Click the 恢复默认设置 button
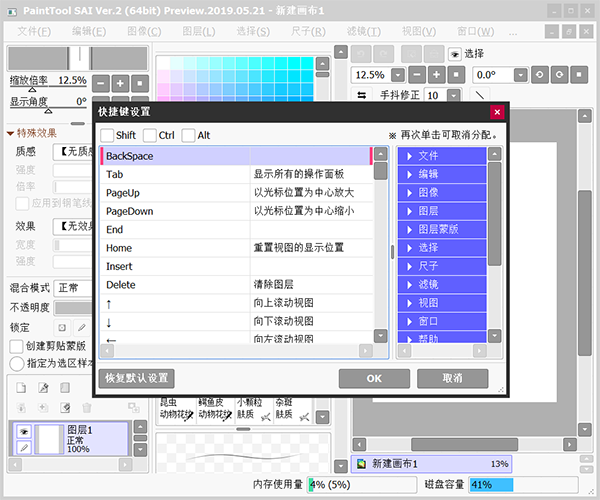This screenshot has width=600, height=500. (137, 379)
